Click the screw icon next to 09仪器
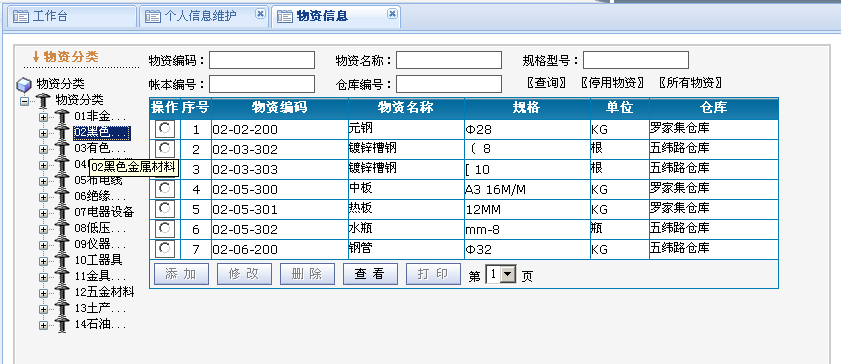Image resolution: width=841 pixels, height=364 pixels. [62, 245]
